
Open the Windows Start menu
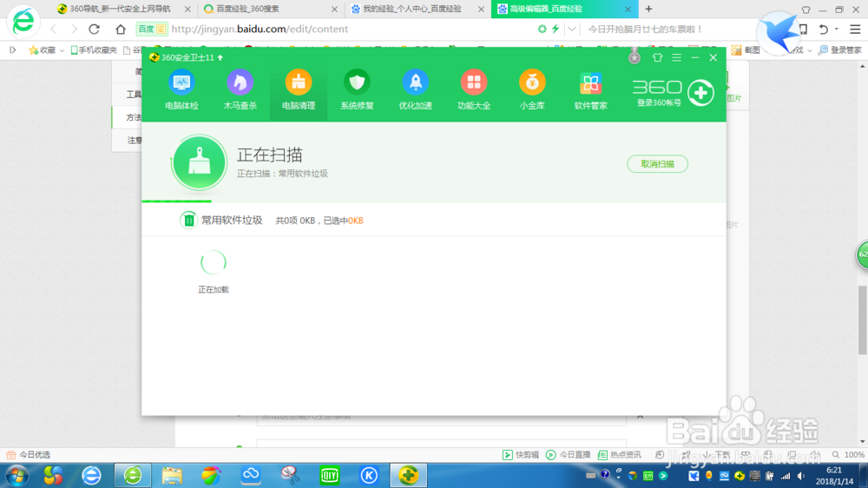[x=16, y=475]
